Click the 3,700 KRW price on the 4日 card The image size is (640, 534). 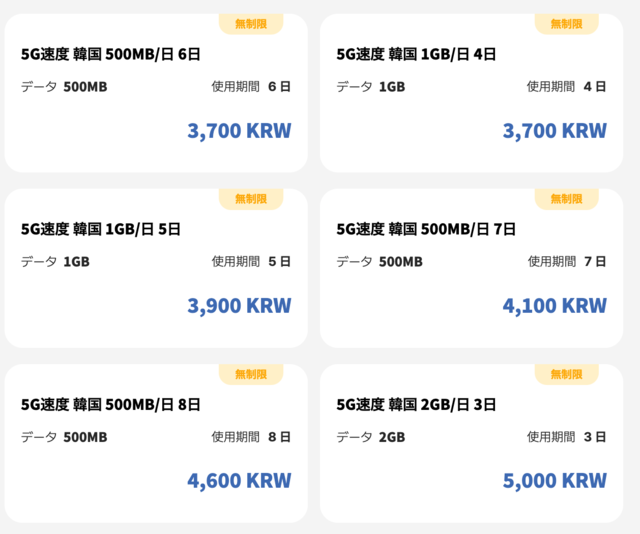[x=554, y=131]
